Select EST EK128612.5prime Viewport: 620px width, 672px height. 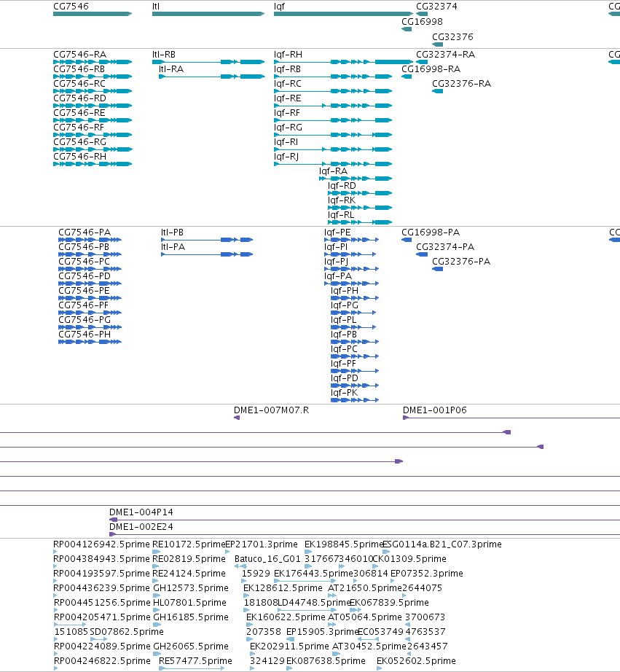pyautogui.click(x=246, y=595)
